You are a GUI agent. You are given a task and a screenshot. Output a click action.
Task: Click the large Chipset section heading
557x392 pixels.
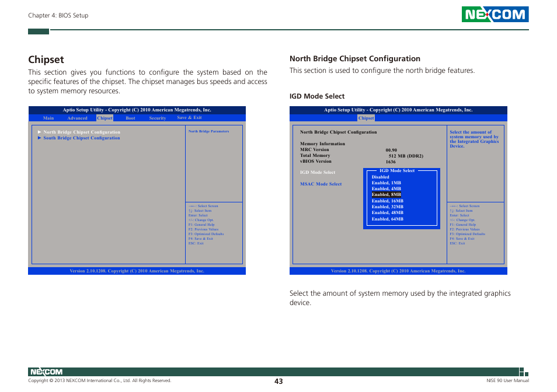pyautogui.click(x=46, y=60)
